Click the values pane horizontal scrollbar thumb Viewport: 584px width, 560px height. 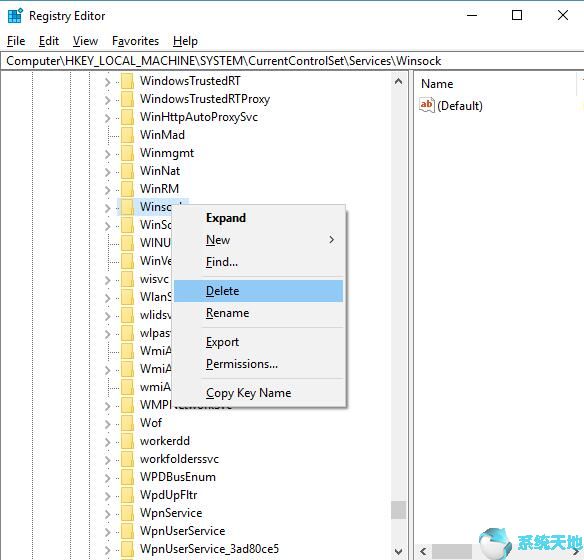(452, 551)
